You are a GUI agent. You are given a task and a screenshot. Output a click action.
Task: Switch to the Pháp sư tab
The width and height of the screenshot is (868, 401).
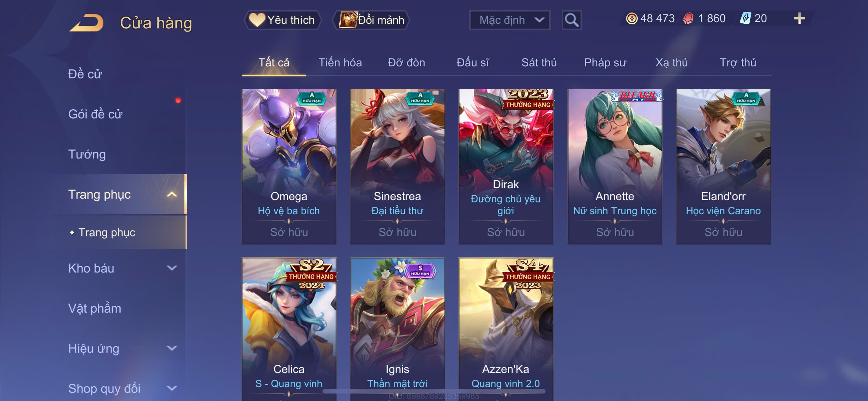click(x=605, y=63)
